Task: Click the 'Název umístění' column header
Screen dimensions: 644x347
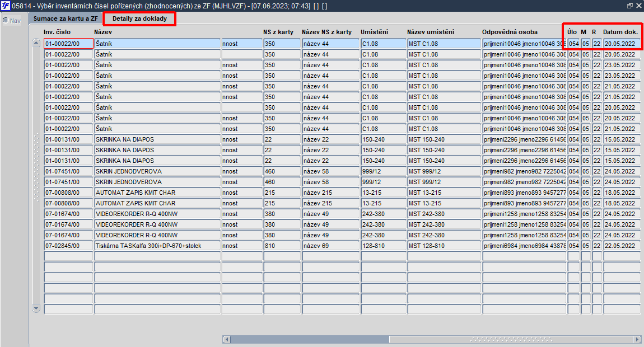Action: click(431, 32)
